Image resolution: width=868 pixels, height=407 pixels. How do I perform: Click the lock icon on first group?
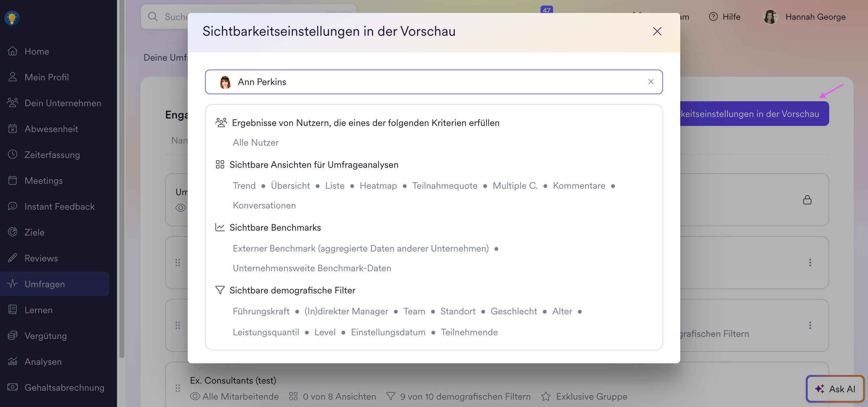pyautogui.click(x=807, y=200)
